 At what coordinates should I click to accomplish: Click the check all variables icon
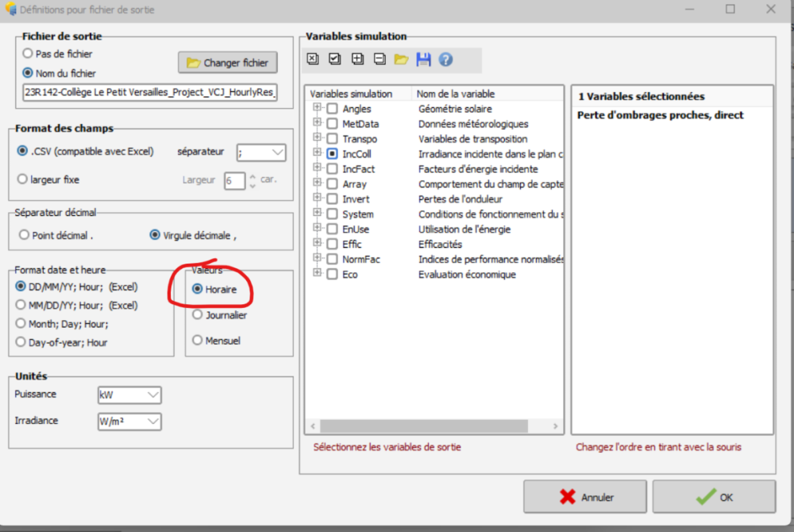click(x=335, y=60)
